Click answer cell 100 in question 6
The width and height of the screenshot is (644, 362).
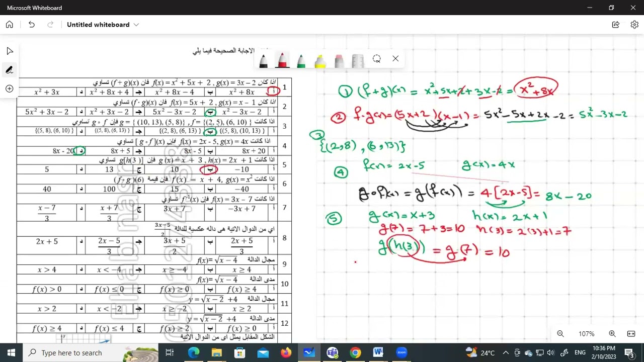pyautogui.click(x=109, y=189)
